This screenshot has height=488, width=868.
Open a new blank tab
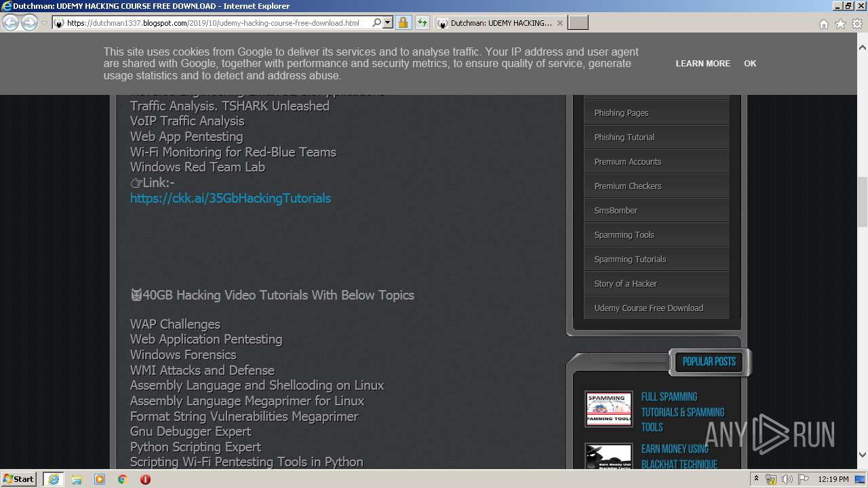(578, 23)
